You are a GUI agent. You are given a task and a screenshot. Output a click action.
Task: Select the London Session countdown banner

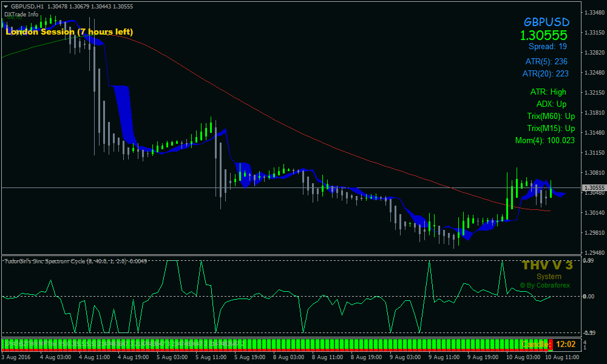71,32
